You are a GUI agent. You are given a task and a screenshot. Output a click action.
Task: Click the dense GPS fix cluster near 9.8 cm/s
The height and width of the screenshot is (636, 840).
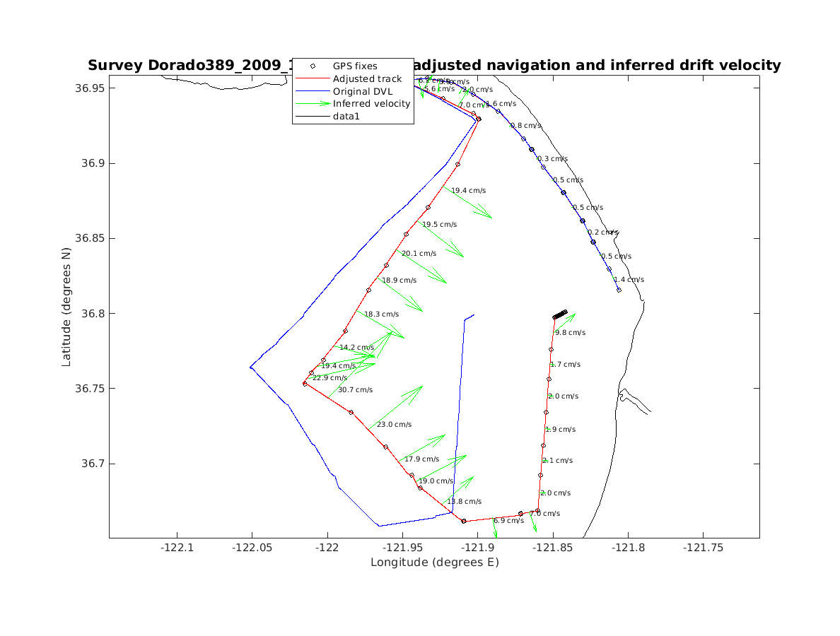(x=560, y=314)
